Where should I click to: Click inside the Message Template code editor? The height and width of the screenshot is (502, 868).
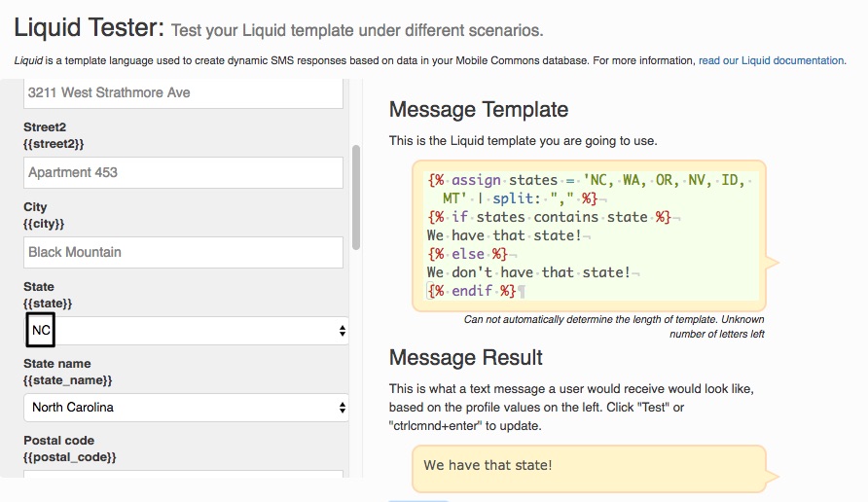589,235
